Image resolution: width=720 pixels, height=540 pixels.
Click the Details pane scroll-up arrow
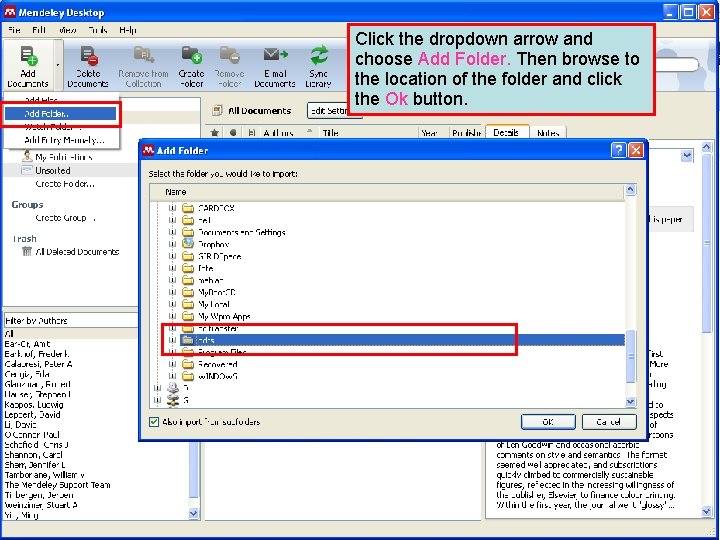pos(707,147)
